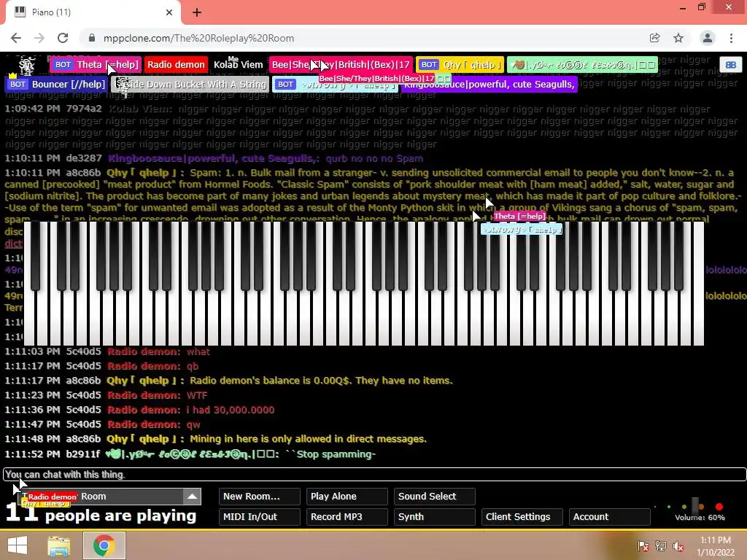Click Play Alone button
Image resolution: width=747 pixels, height=560 pixels.
pos(347,497)
